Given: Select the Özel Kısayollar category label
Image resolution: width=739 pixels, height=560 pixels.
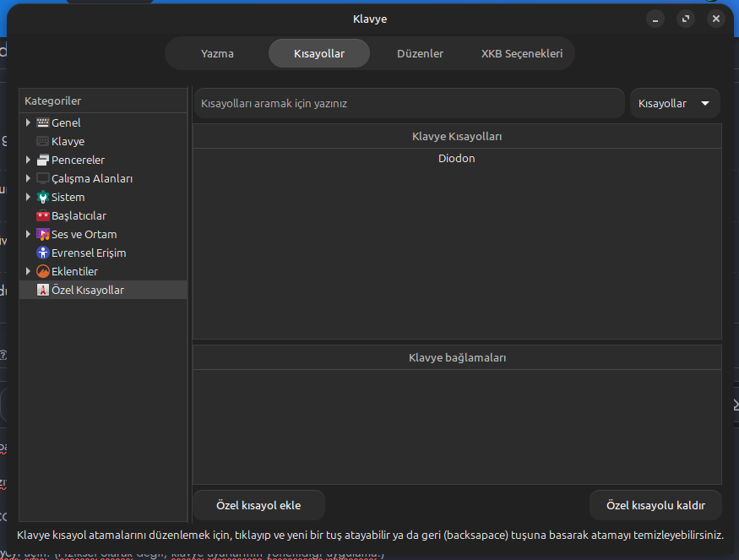Looking at the screenshot, I should [x=88, y=290].
